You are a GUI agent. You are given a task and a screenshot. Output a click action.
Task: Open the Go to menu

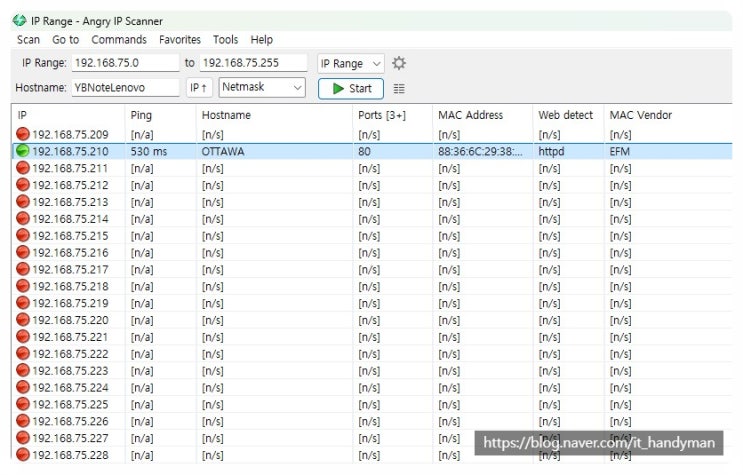65,40
